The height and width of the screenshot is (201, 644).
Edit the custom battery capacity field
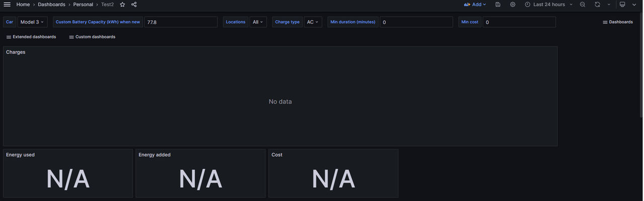(181, 22)
